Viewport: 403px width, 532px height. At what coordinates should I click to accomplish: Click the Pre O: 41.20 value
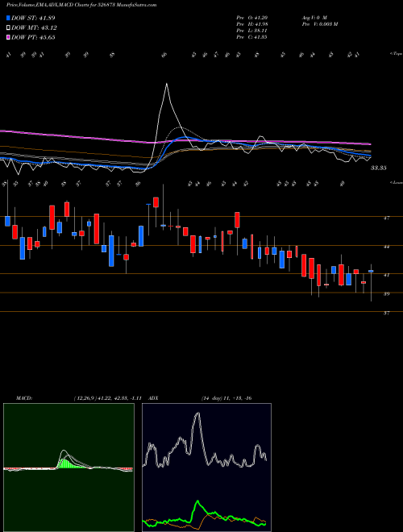251,18
